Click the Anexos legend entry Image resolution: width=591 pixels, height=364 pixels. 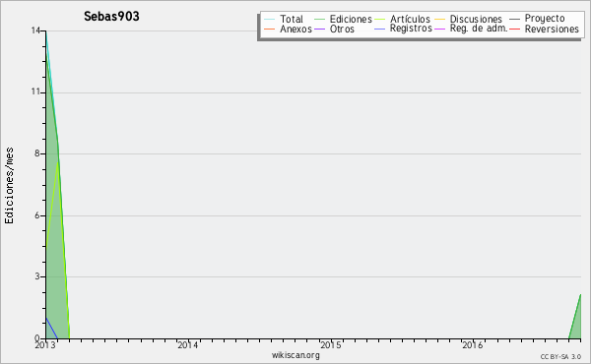[288, 29]
